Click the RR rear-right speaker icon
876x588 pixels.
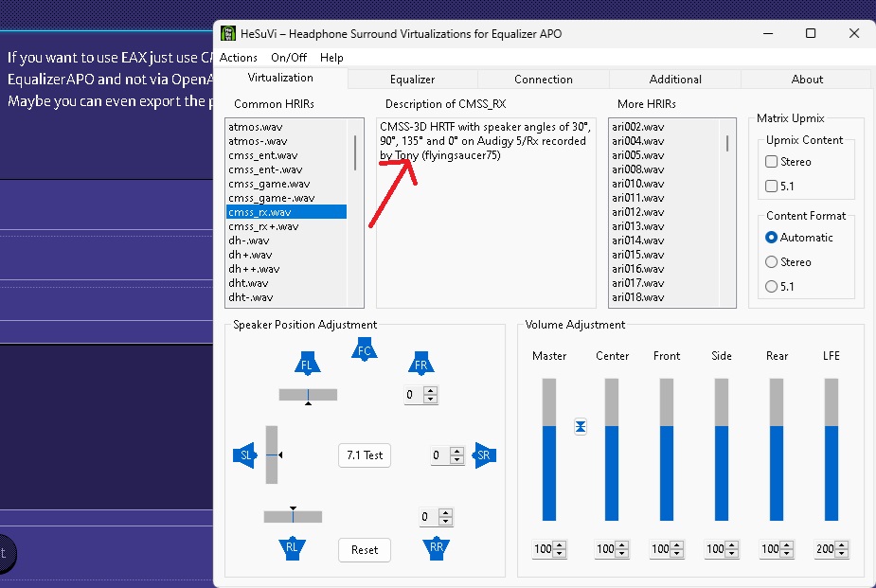pyautogui.click(x=437, y=548)
